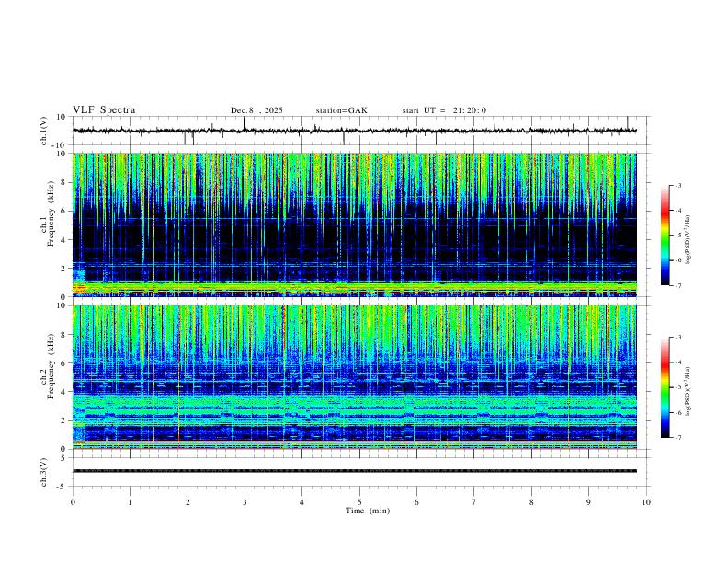Click the date text "Dec. 8 , 2025"
Screen dimensions: 728x563
pos(256,110)
